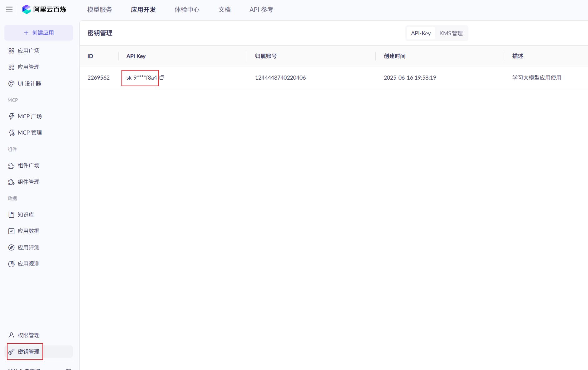Click the 密钥管理 page heading
This screenshot has height=370, width=588.
click(100, 33)
